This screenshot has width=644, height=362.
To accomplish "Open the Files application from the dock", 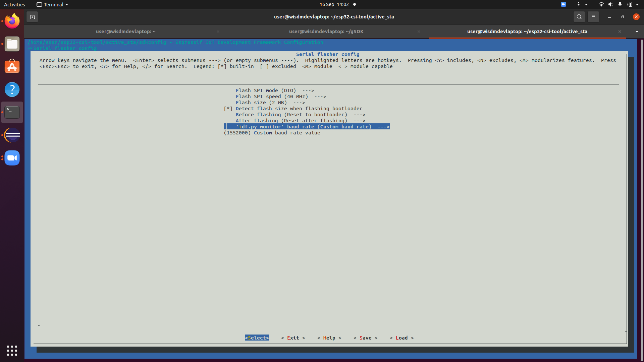I will click(x=12, y=44).
